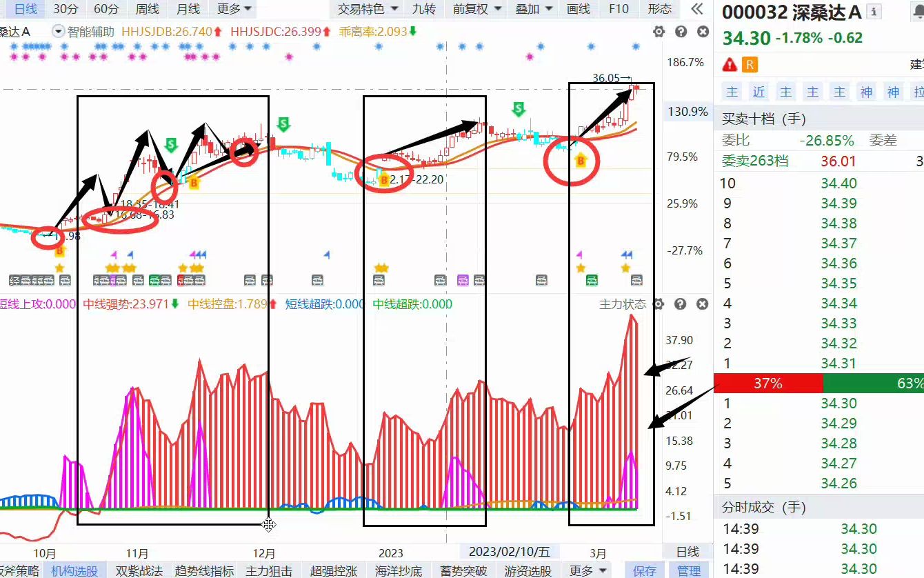Click the green S sell signal near December

pos(283,124)
